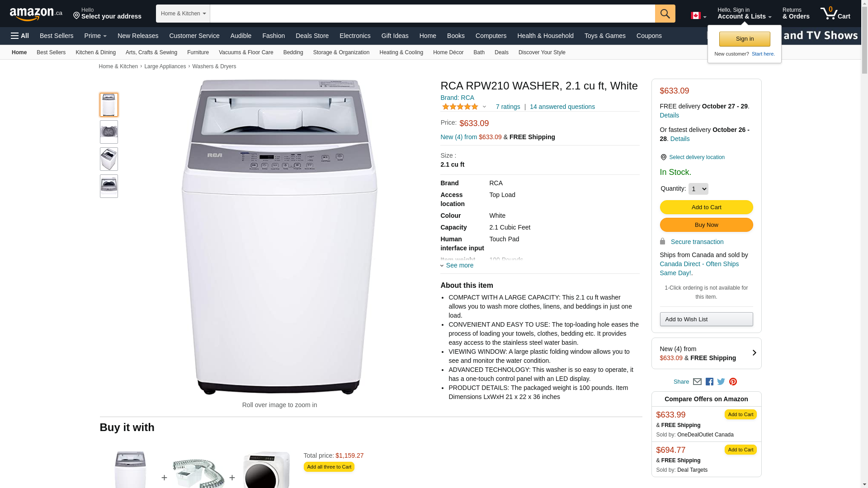
Task: Share on Twitter icon
Action: [721, 382]
